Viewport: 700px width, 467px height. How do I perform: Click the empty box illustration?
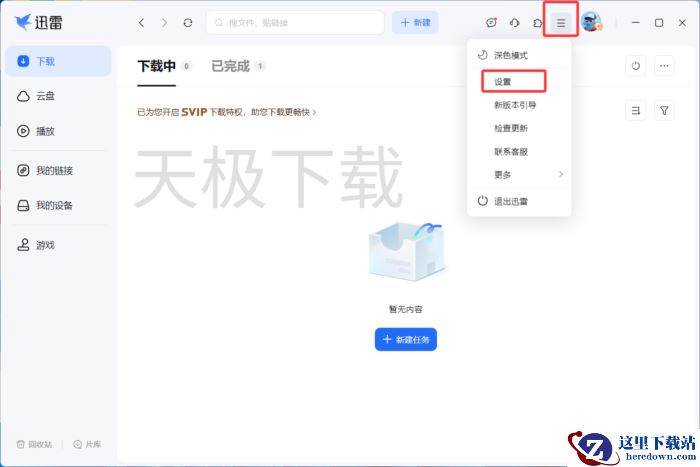(x=406, y=251)
